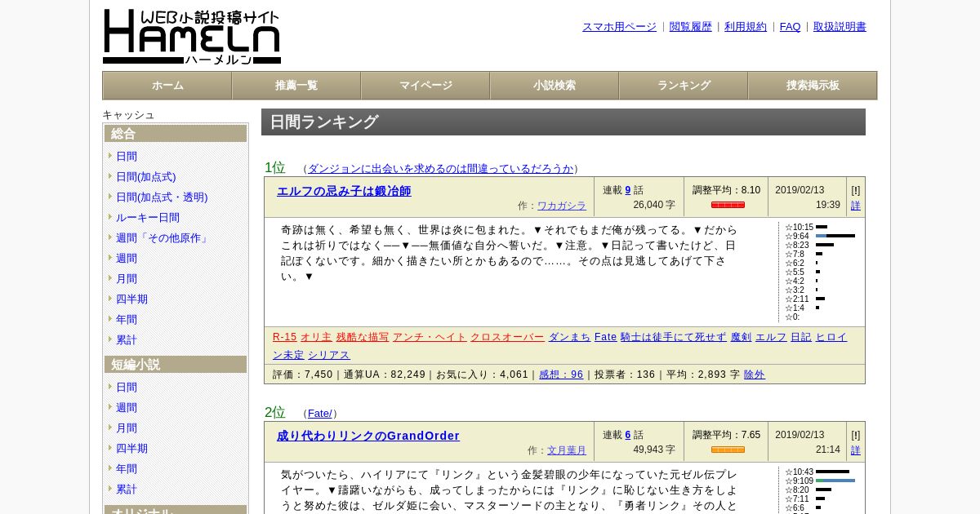Filter by the エルフ tag
The image size is (980, 514).
click(x=771, y=337)
